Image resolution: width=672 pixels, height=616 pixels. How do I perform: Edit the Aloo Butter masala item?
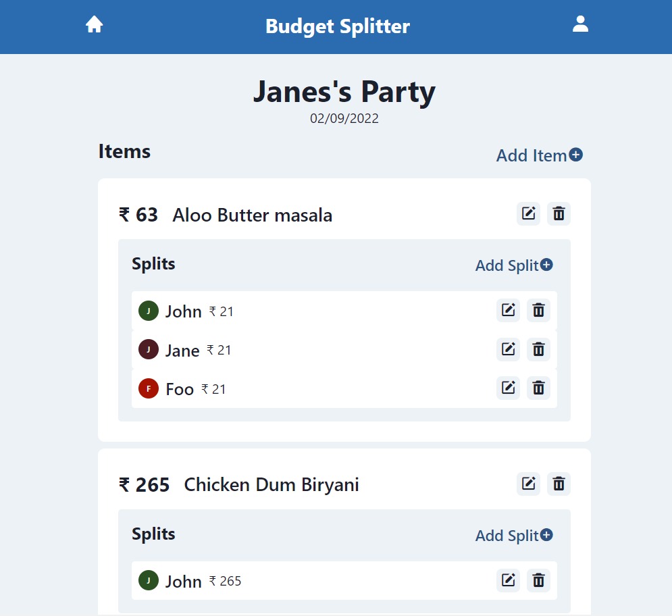[528, 213]
